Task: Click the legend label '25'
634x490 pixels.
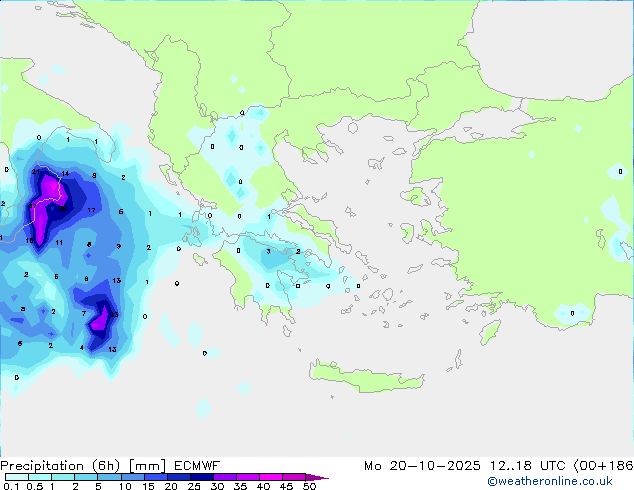Action: point(194,486)
